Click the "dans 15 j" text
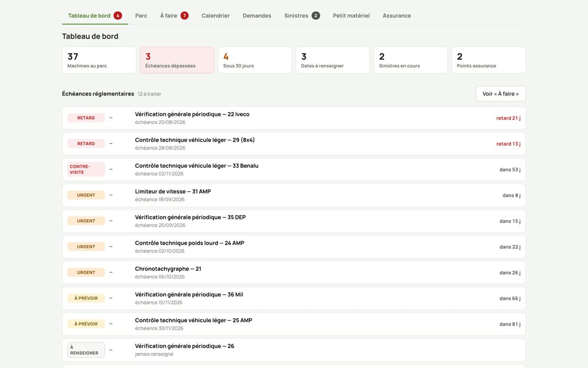The width and height of the screenshot is (588, 368). (510, 221)
